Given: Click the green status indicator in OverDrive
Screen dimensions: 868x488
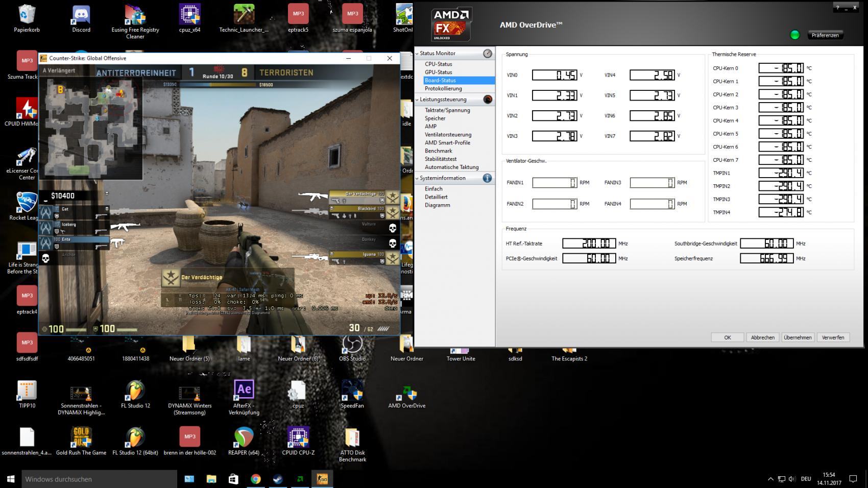Looking at the screenshot, I should point(794,35).
